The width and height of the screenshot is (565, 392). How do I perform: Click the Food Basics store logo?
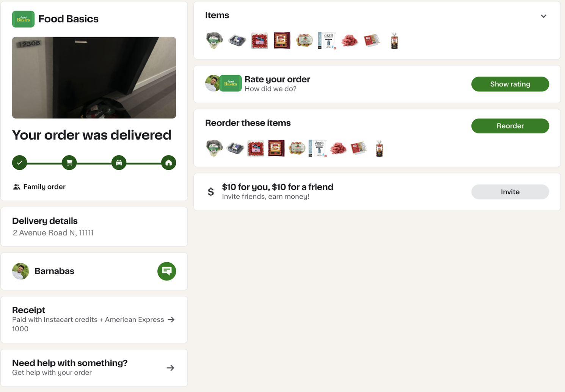23,19
